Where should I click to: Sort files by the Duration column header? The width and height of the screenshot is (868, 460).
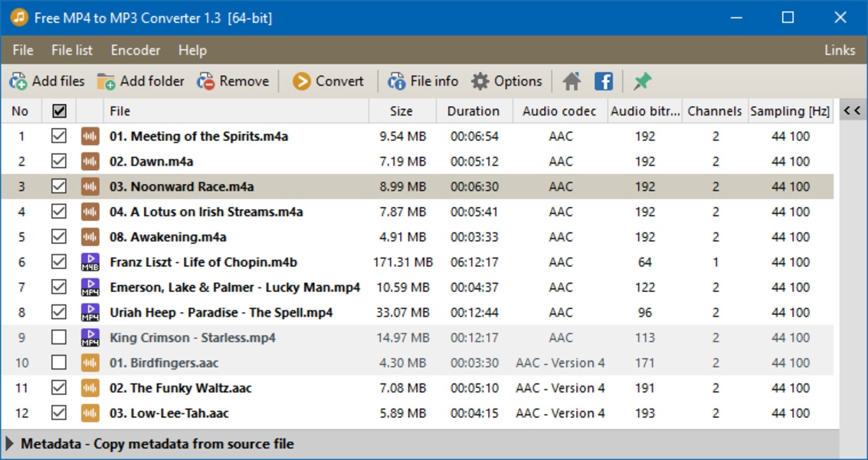point(473,111)
